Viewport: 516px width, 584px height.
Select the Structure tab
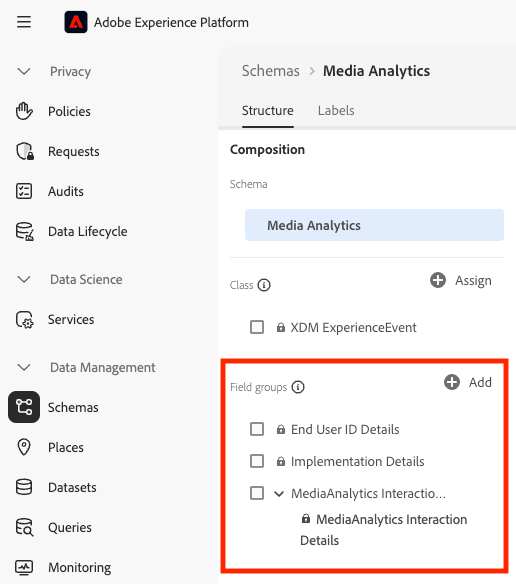pyautogui.click(x=268, y=111)
